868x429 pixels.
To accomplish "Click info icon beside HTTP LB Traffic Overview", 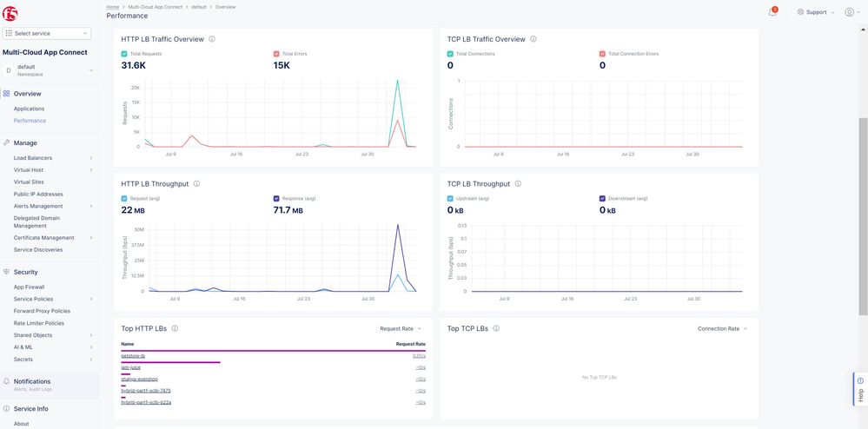I will tap(212, 39).
